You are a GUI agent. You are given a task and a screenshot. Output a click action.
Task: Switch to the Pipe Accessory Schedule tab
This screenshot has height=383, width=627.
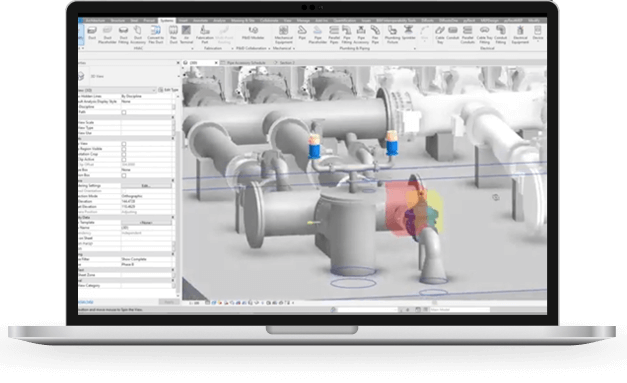point(246,63)
